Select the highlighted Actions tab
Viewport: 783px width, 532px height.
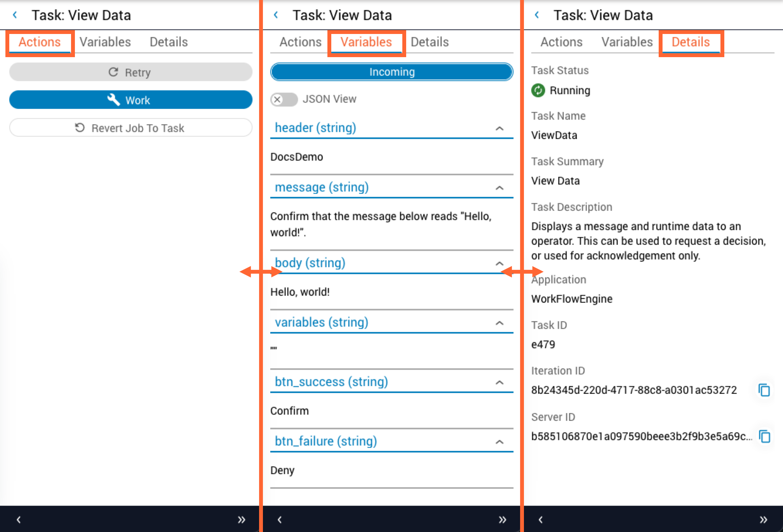40,42
